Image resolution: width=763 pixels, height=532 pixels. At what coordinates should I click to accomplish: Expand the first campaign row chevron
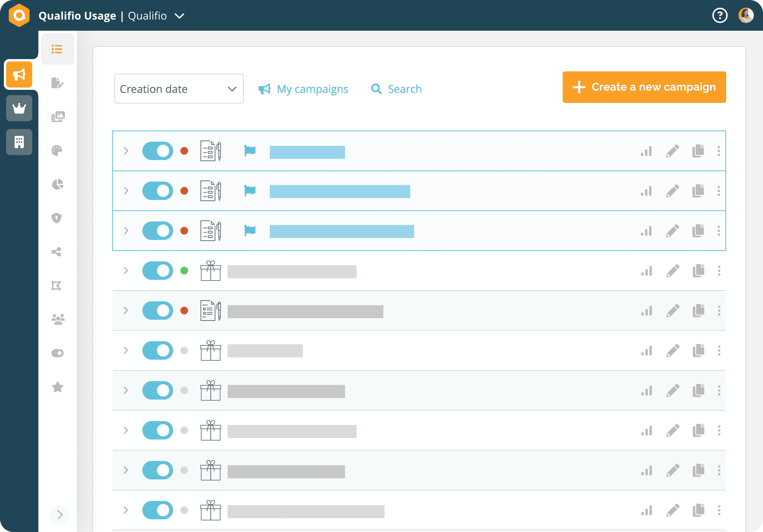[126, 151]
